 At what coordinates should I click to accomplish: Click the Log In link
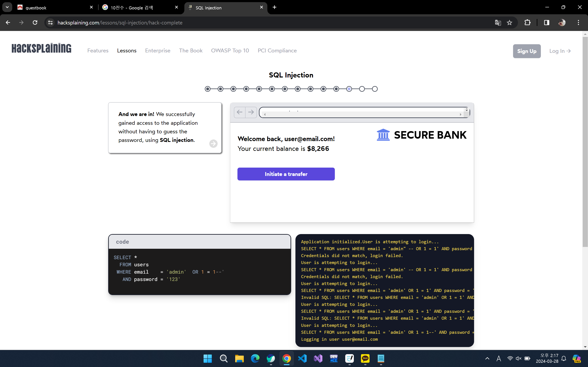click(560, 51)
